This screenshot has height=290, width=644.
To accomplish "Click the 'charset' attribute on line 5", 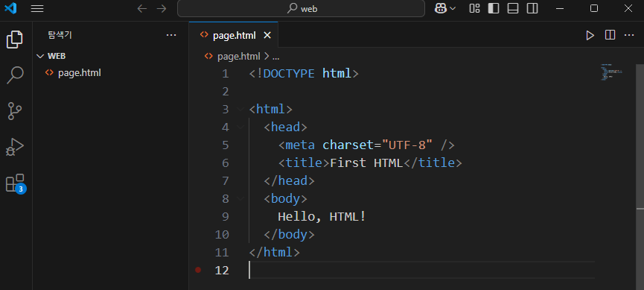I will point(348,145).
